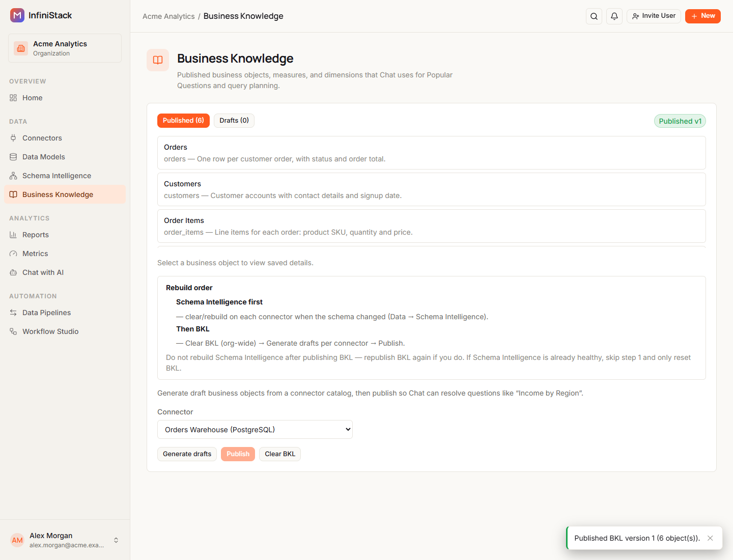Screen dimensions: 733x560
Task: Click the Data Pipelines arrows icon
Action: point(13,313)
